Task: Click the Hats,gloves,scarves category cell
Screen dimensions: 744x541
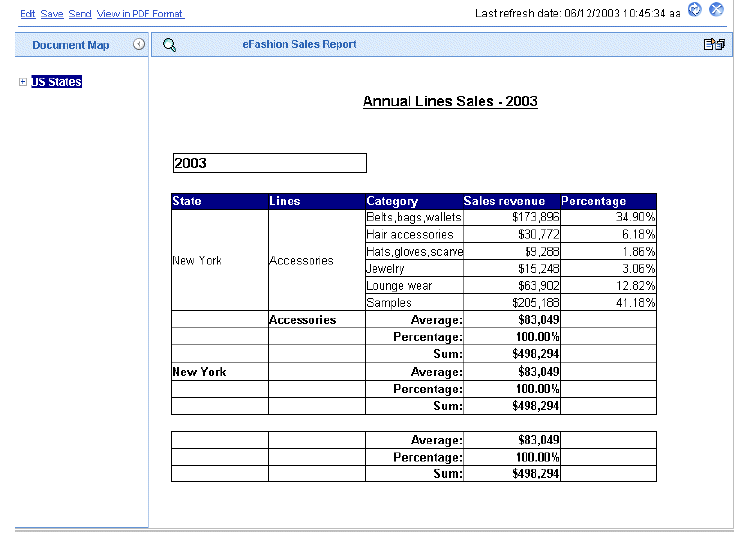Action: (414, 252)
